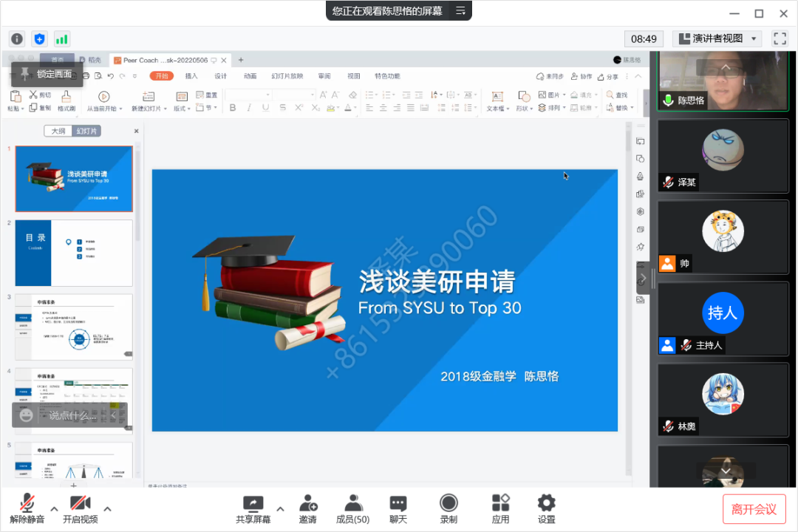Start recording the meeting
The image size is (798, 532).
(449, 508)
